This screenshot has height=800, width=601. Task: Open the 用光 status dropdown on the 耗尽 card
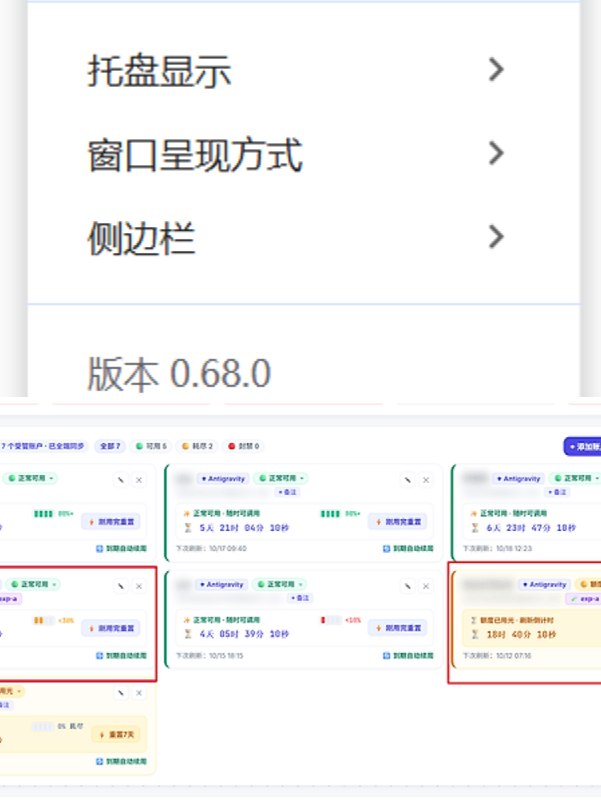[11, 691]
